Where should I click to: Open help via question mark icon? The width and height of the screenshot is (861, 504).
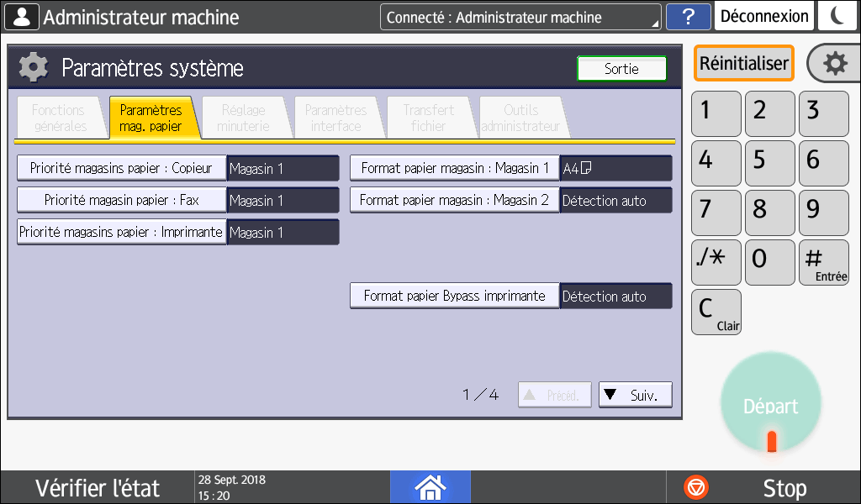(x=688, y=17)
